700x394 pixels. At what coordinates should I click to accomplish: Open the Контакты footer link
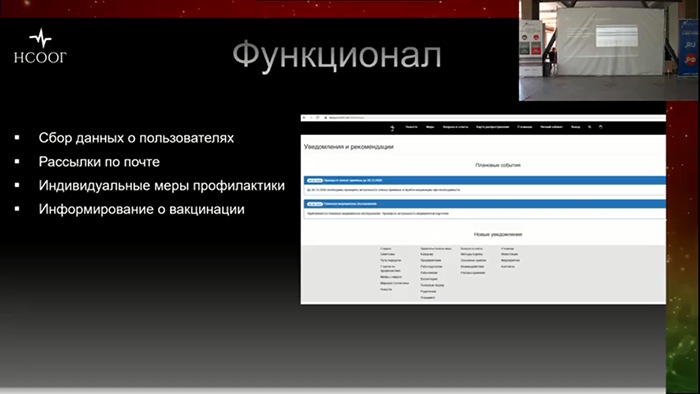click(x=508, y=266)
